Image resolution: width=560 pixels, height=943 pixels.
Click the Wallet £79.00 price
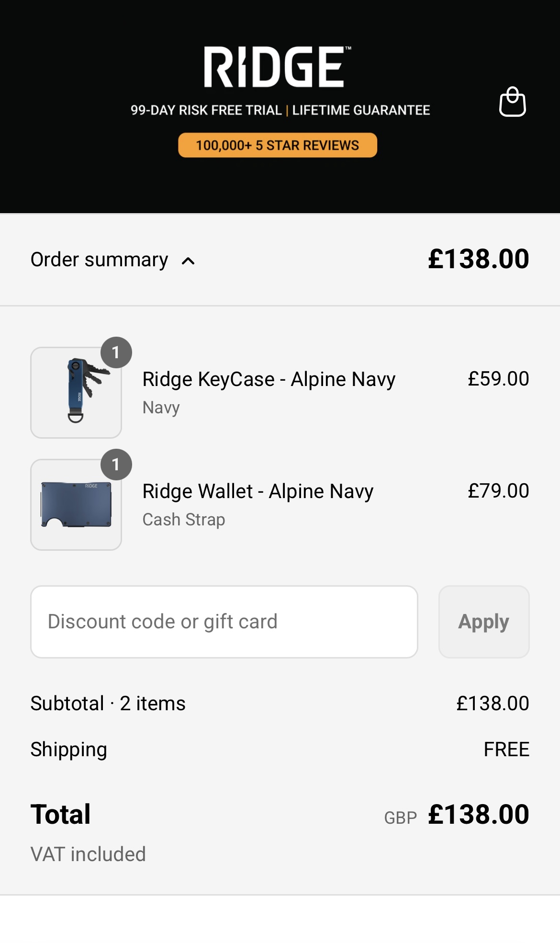(x=498, y=491)
